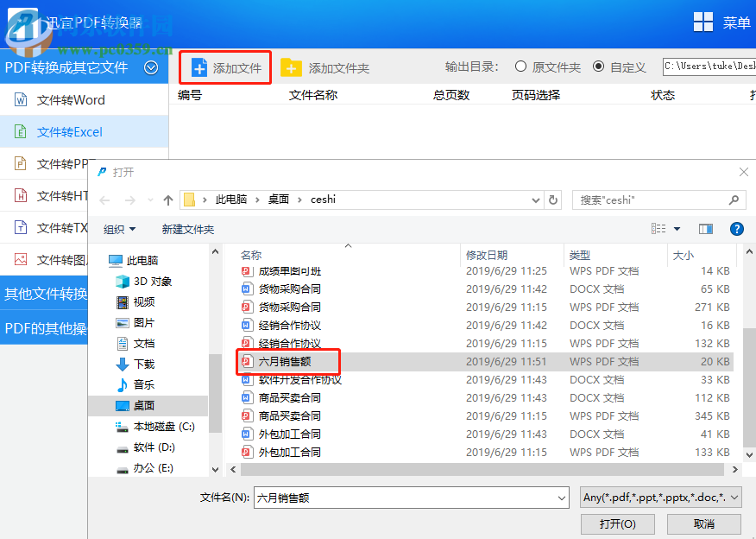Click the 打开(O) button
The height and width of the screenshot is (539, 756).
616,523
